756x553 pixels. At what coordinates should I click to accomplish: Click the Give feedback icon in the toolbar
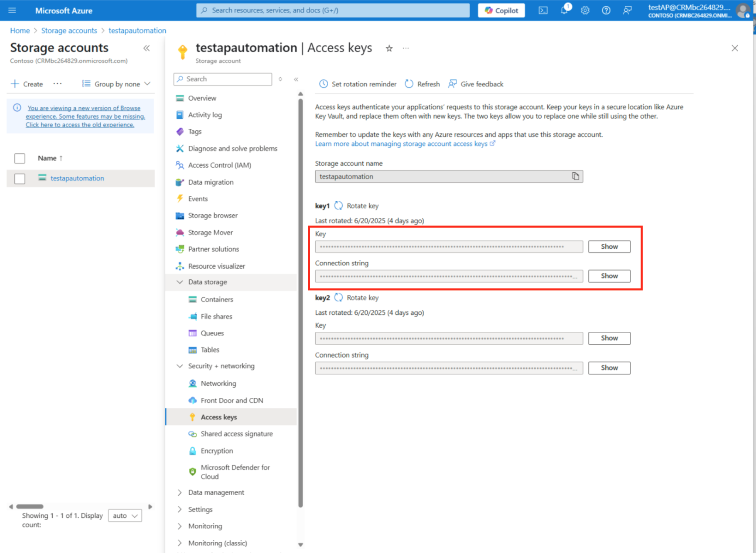pyautogui.click(x=452, y=84)
